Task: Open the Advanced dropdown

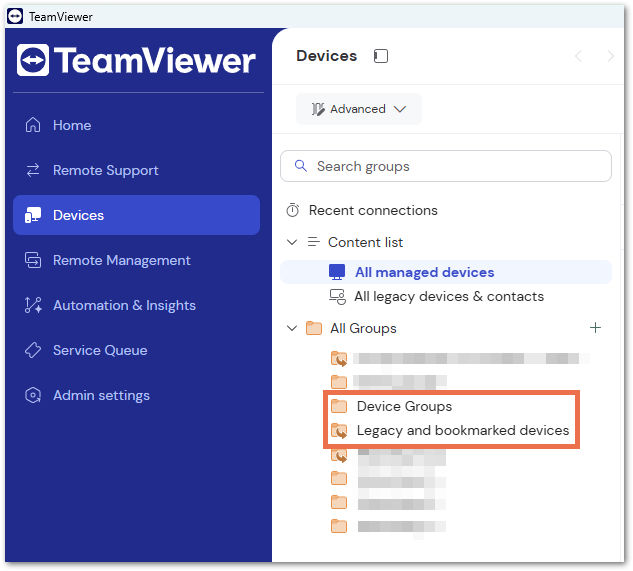Action: tap(359, 109)
